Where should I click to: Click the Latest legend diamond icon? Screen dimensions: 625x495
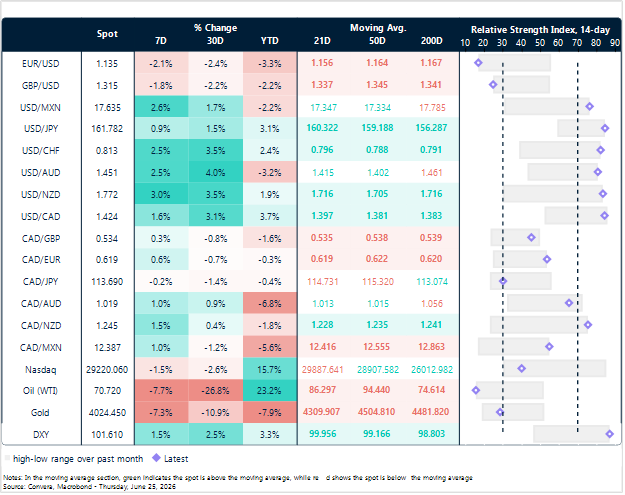[157, 458]
